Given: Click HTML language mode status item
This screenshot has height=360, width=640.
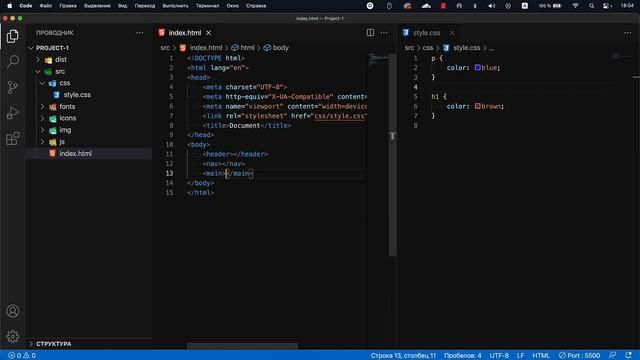Looking at the screenshot, I should (541, 356).
